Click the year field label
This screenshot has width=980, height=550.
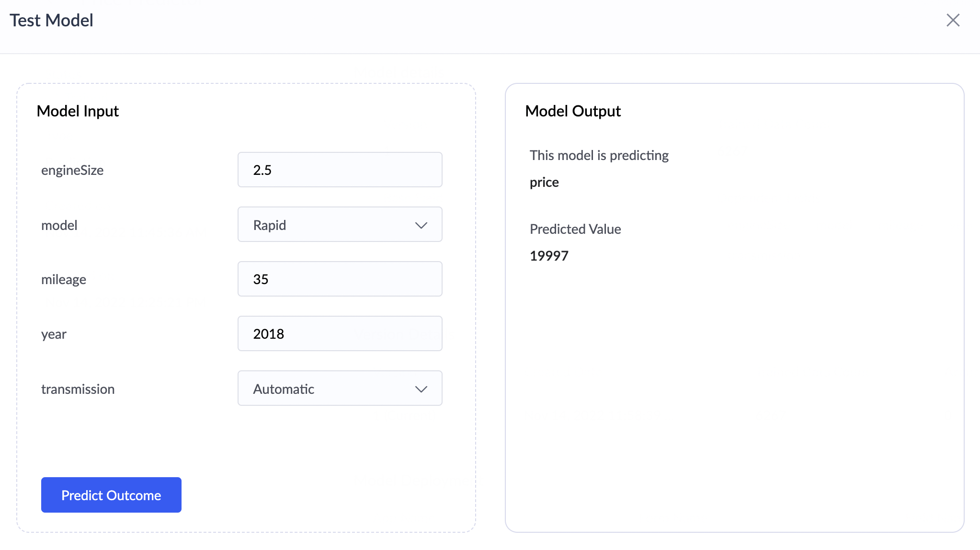54,334
